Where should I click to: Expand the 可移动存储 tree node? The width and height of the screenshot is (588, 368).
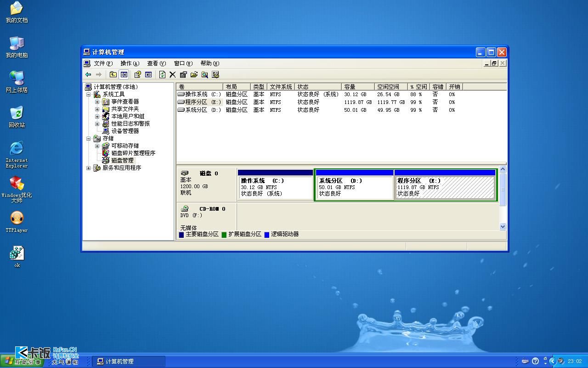tap(97, 146)
